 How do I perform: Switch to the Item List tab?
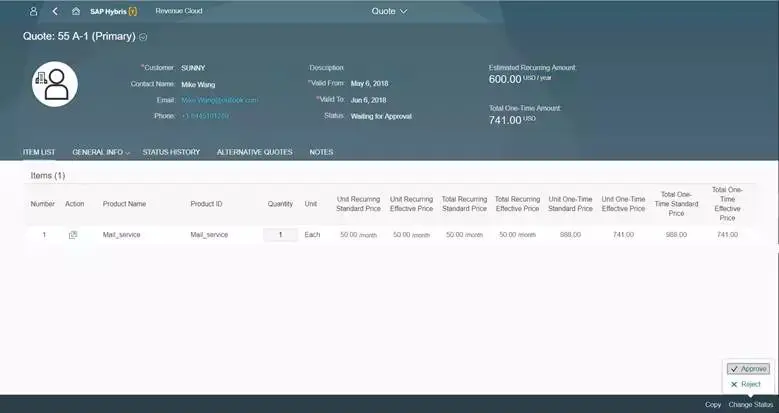39,152
